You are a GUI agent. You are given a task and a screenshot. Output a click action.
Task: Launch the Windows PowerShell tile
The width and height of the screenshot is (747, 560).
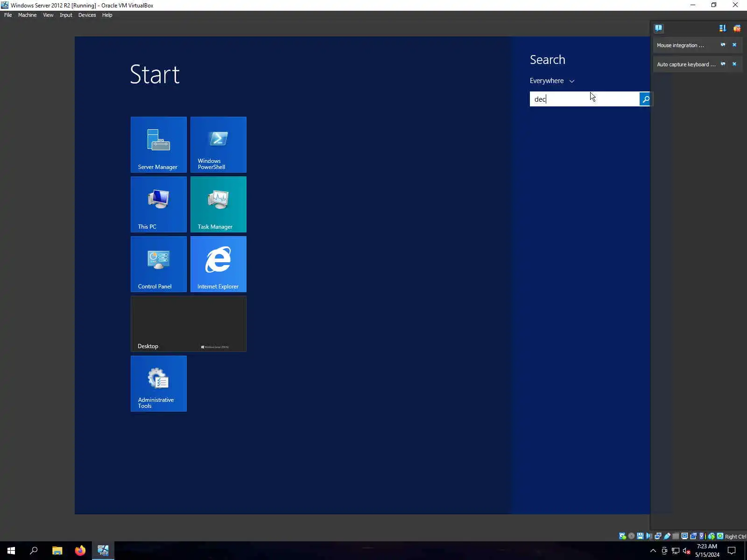click(218, 145)
